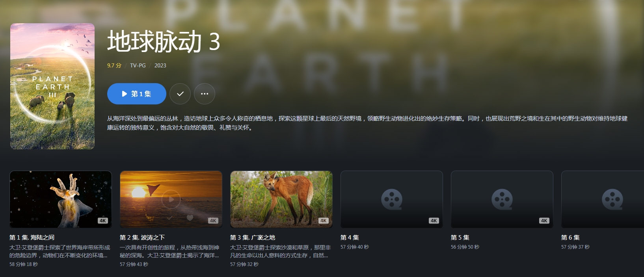
Task: Open the title link 第 3 集. 广袤之地
Action: click(x=253, y=237)
